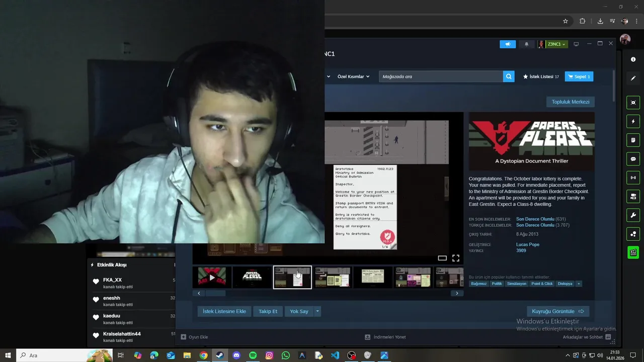Click Kralselahattin44 in the activity feed
Image resolution: width=644 pixels, height=362 pixels.
coord(122,334)
